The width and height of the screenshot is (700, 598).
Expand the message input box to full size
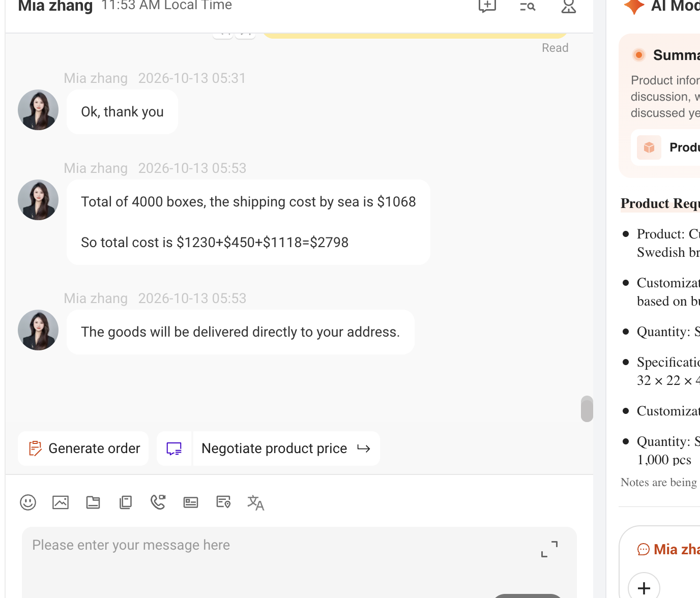(x=549, y=549)
